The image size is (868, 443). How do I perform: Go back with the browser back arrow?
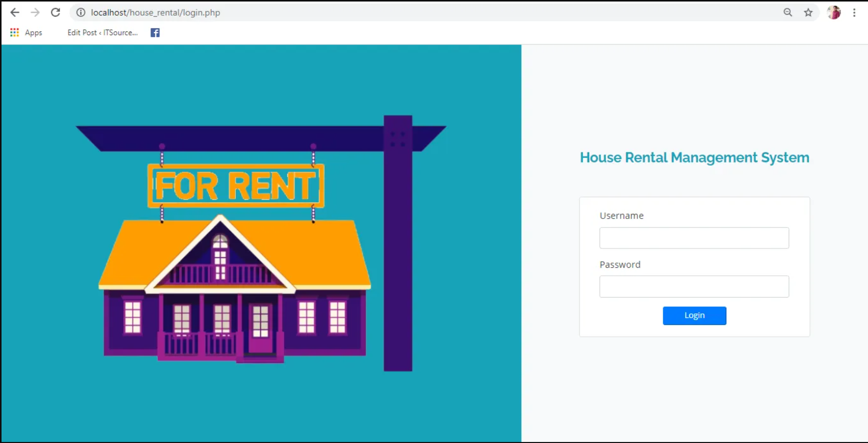[15, 13]
